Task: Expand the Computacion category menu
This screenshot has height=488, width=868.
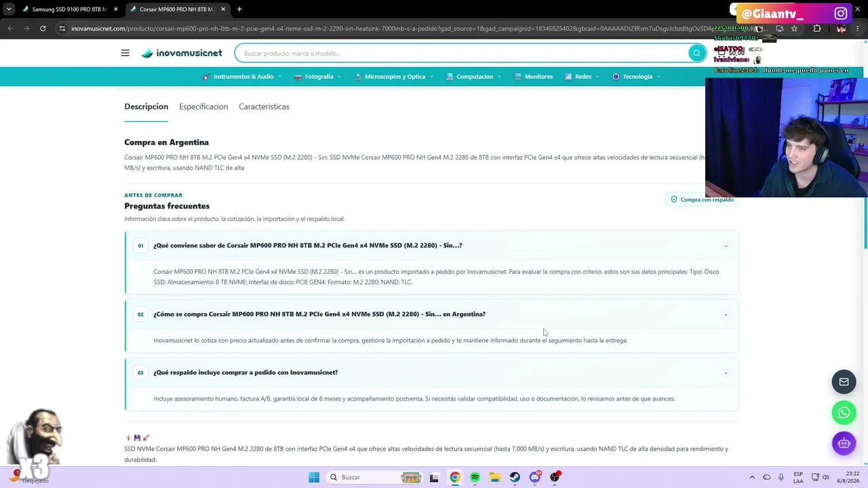Action: pyautogui.click(x=474, y=77)
